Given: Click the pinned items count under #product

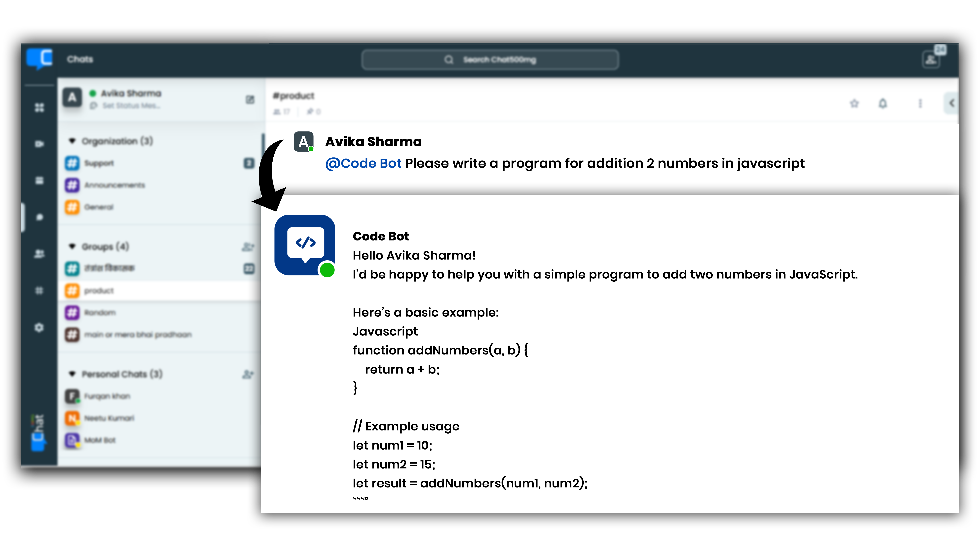Looking at the screenshot, I should [x=314, y=111].
